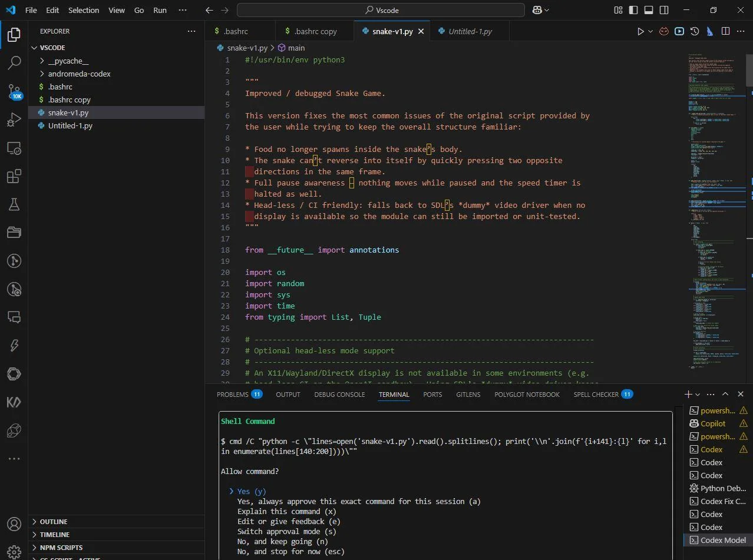753x560 pixels.
Task: Click the command center search box
Action: [x=381, y=10]
